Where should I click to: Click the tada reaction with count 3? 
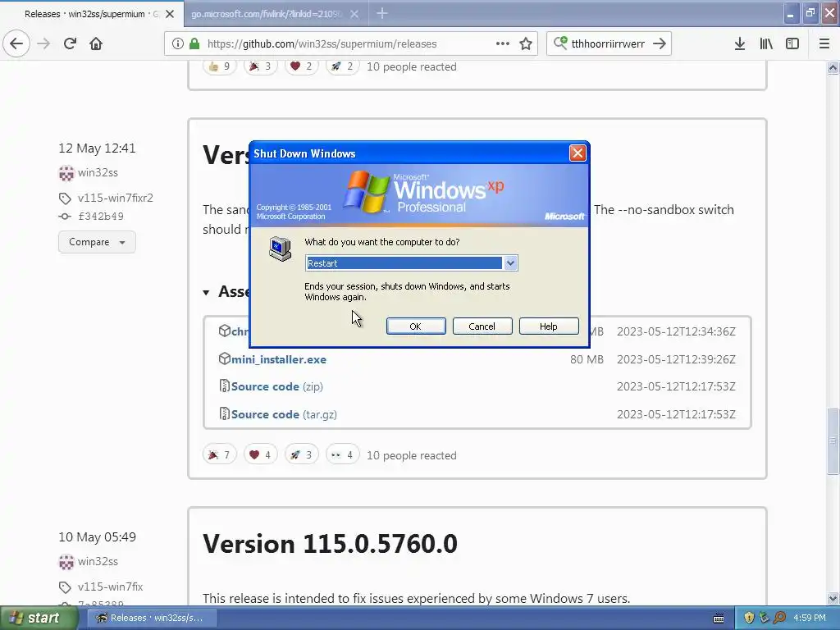tap(260, 66)
